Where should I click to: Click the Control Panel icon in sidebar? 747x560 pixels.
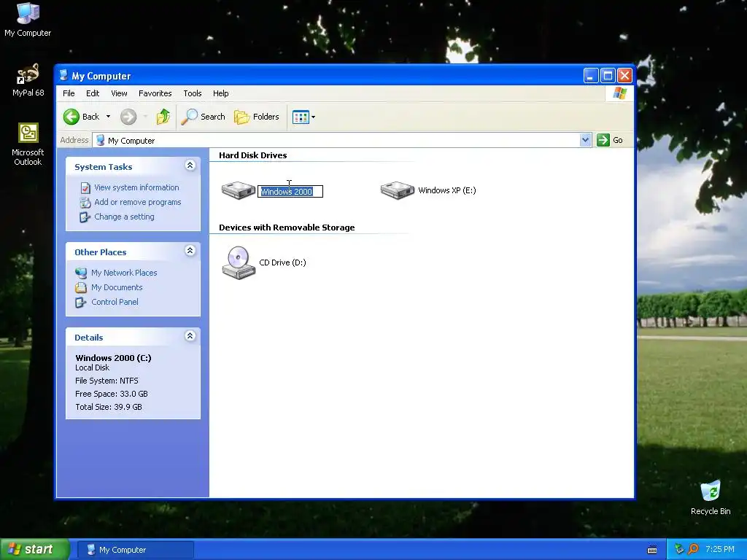[80, 303]
